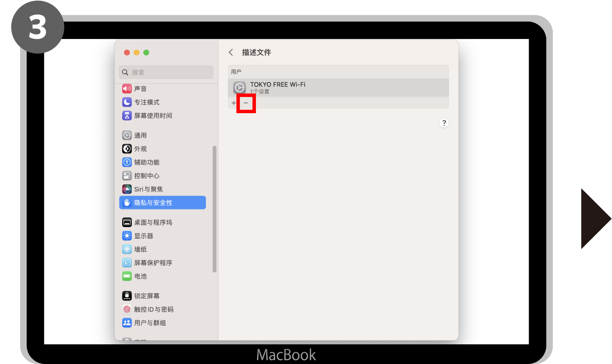Viewport: 612px width, 364px height.
Task: Open the help question mark button
Action: (444, 123)
